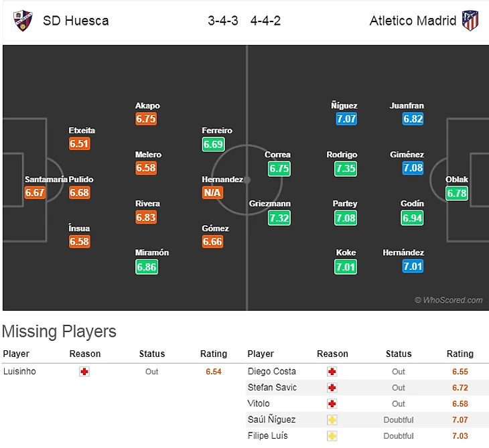Click Luisinho's red injury cross icon
The width and height of the screenshot is (489, 448).
(x=84, y=372)
